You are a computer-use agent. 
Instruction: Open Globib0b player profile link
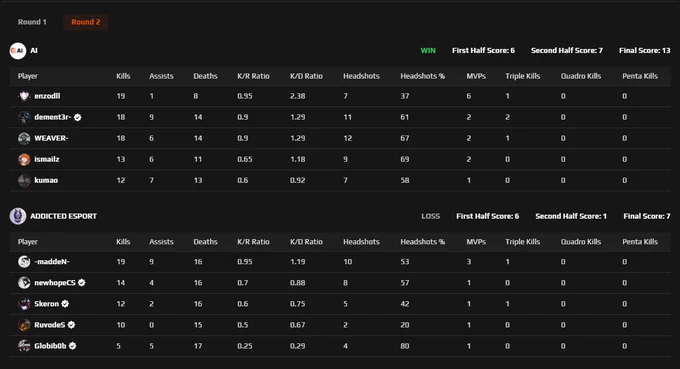tap(50, 346)
